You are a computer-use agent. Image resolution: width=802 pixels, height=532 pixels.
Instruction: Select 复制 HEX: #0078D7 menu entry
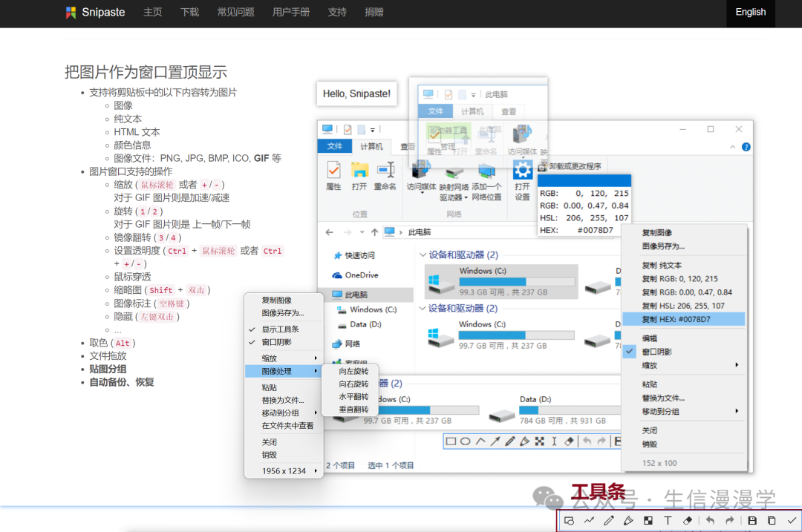(x=683, y=319)
